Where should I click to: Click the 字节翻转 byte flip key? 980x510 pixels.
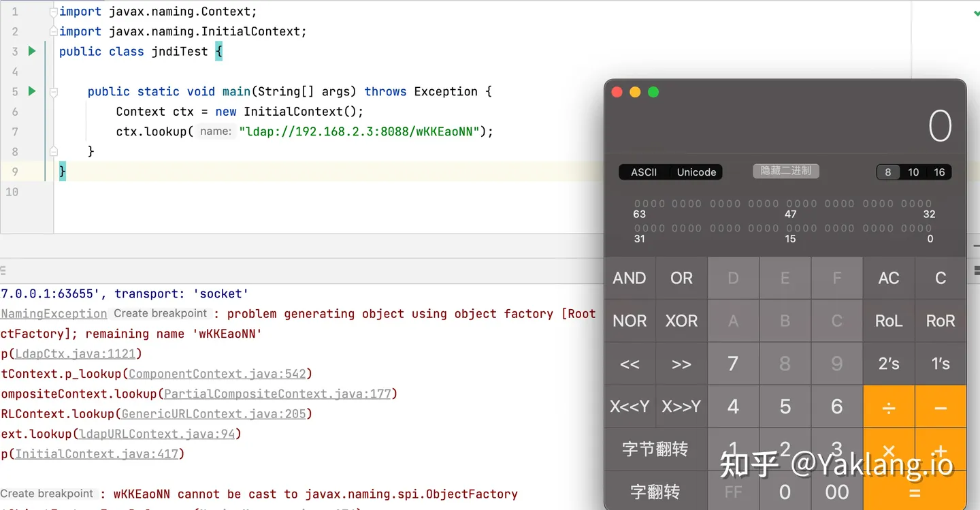[655, 449]
